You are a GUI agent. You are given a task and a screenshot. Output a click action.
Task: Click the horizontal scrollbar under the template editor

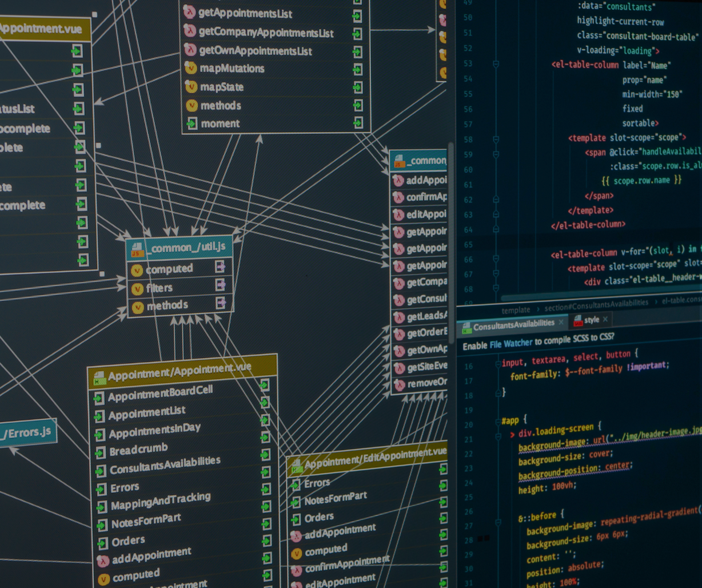(572, 298)
